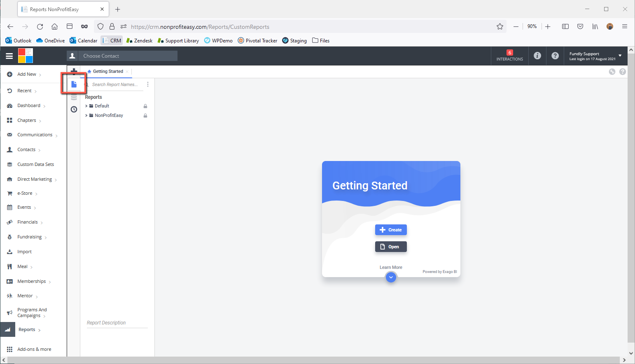Open the Library icon in browser toolbar
635x364 pixels.
point(595,26)
